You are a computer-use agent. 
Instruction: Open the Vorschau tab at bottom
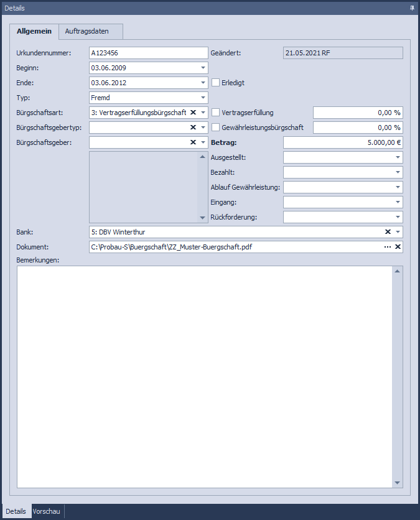[x=47, y=511]
